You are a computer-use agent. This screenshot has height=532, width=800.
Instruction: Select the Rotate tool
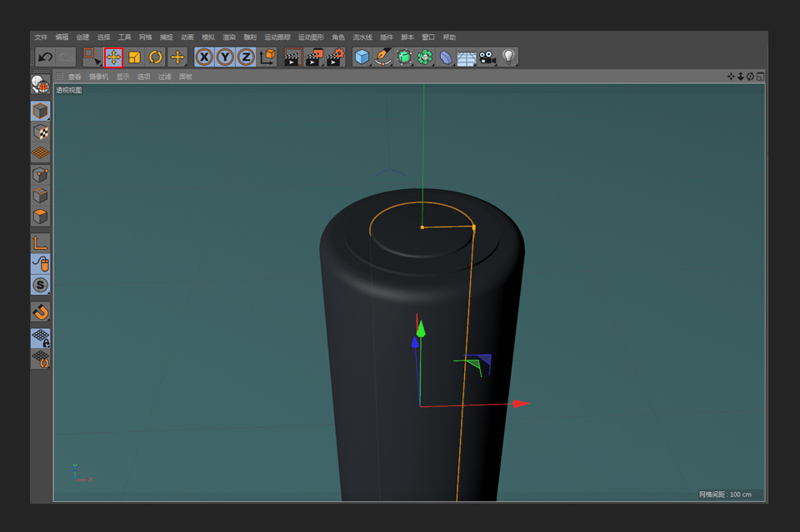tap(156, 57)
